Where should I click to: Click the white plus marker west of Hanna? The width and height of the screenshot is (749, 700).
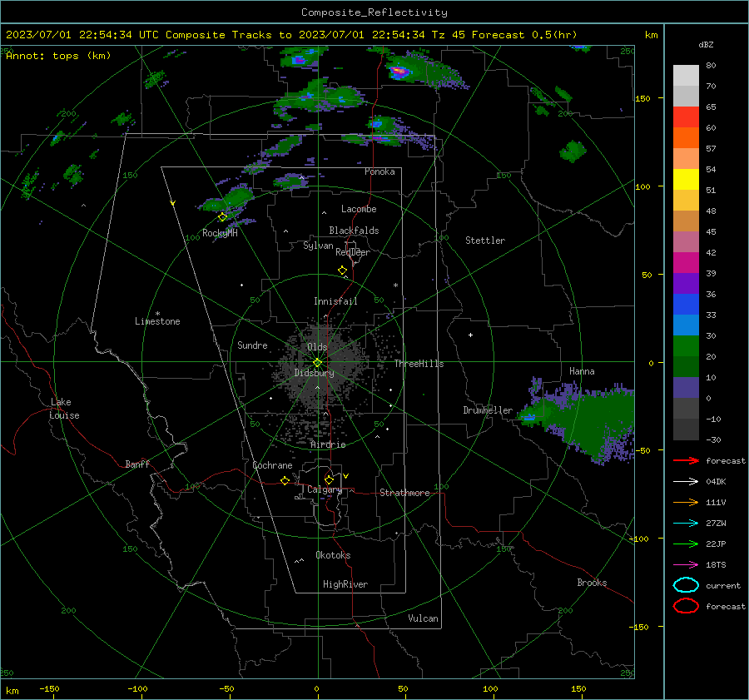(470, 335)
